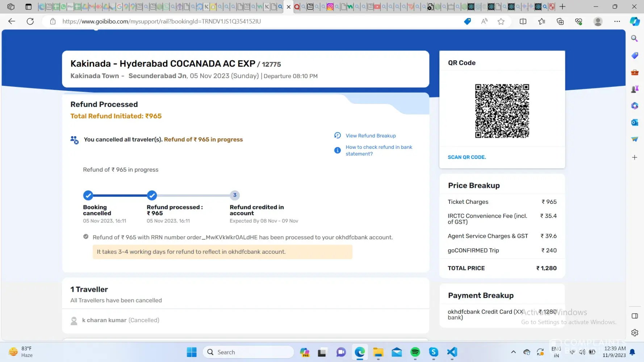Click the browser Back arrow
This screenshot has width=644, height=362.
12,21
